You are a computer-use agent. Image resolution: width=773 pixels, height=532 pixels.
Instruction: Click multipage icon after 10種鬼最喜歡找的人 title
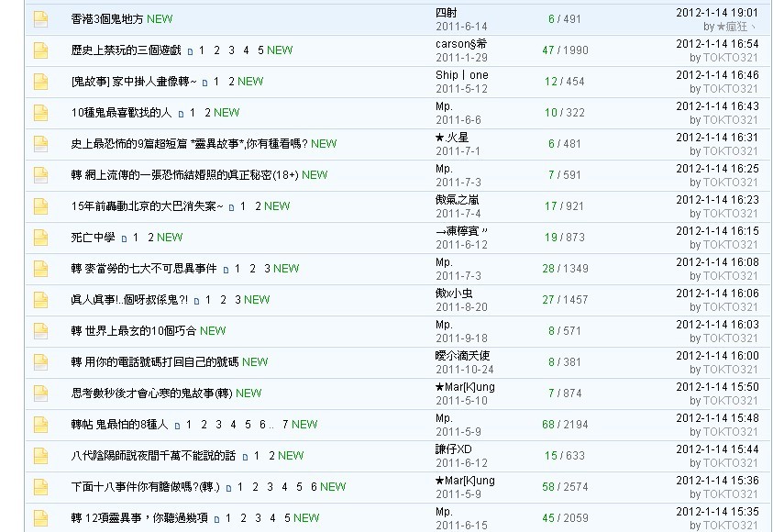click(181, 114)
